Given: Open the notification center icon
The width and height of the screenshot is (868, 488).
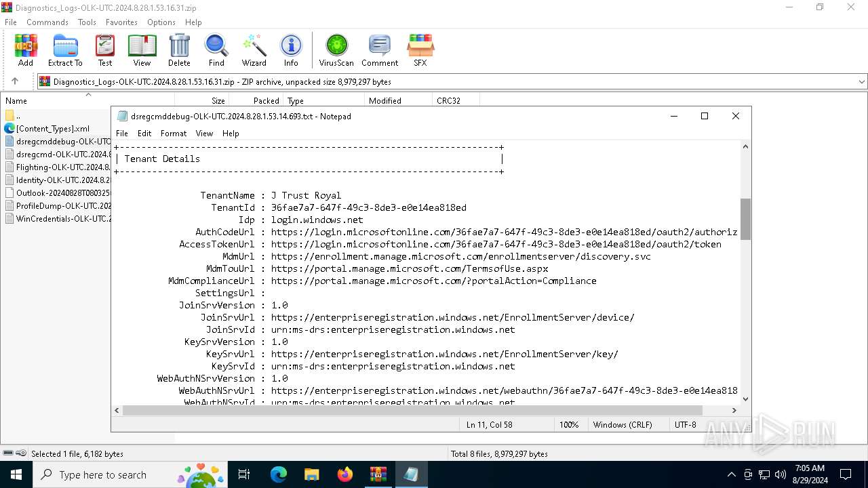Looking at the screenshot, I should click(x=846, y=474).
